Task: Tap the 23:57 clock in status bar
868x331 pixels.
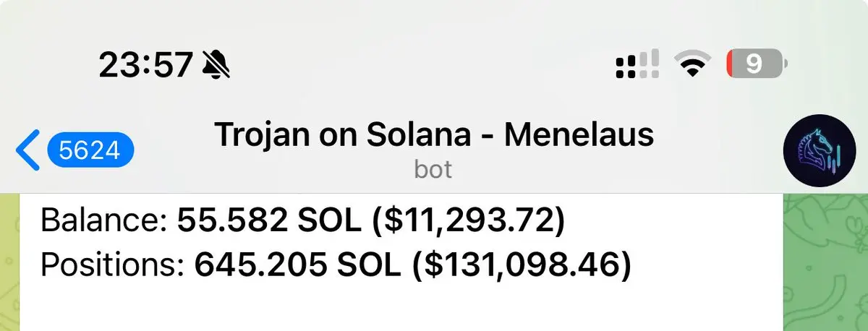Action: (145, 66)
